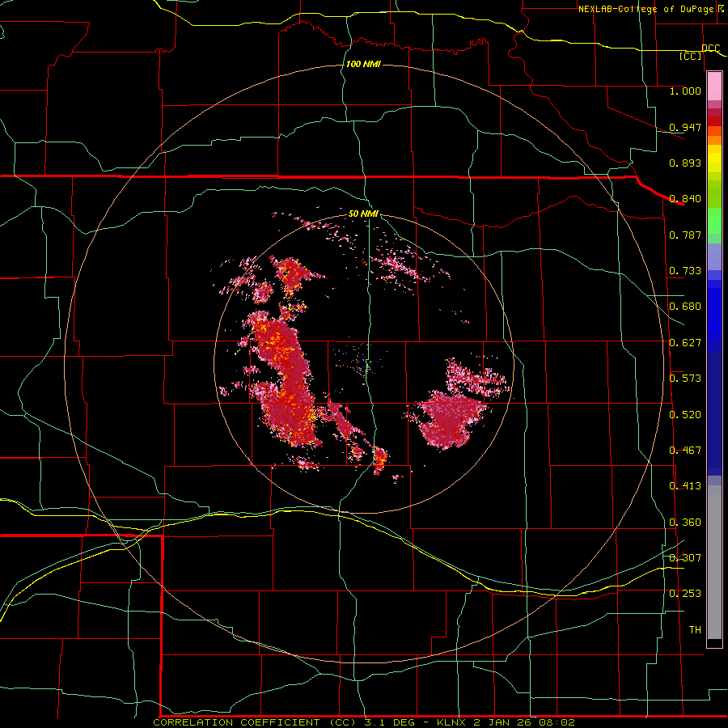Click the 0.787 color scale value

pos(685,235)
